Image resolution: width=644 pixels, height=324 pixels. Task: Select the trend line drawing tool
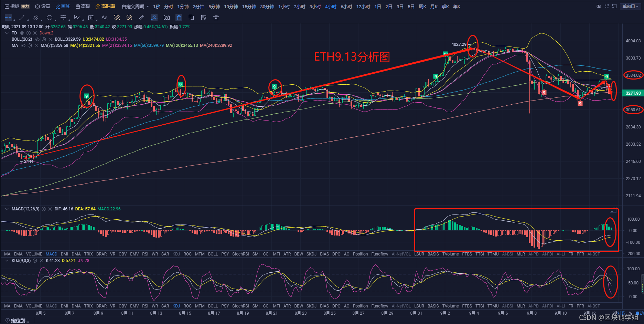click(x=22, y=18)
